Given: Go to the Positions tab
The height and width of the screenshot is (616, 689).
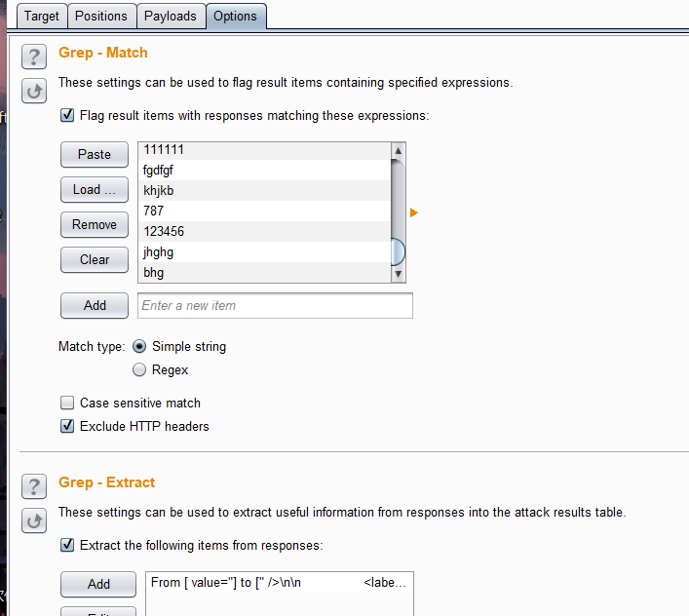Looking at the screenshot, I should click(x=101, y=16).
